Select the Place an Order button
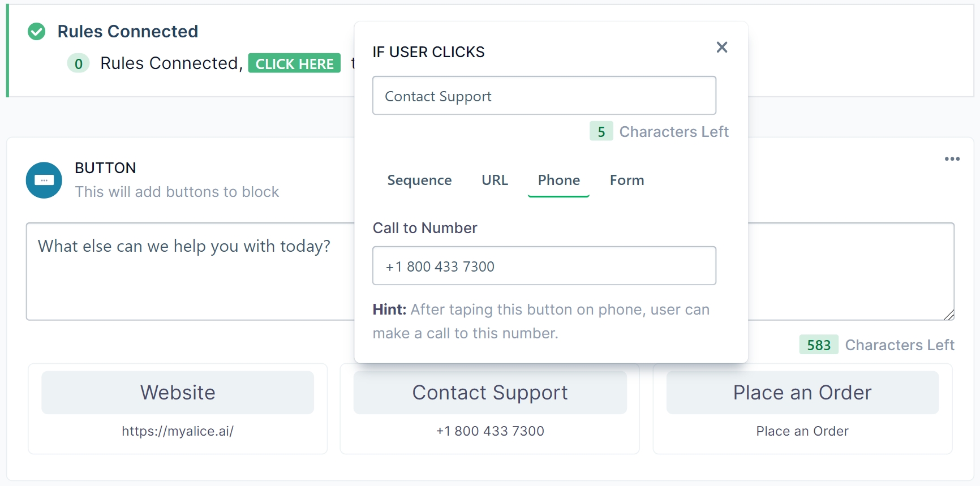This screenshot has width=980, height=486. pyautogui.click(x=802, y=393)
